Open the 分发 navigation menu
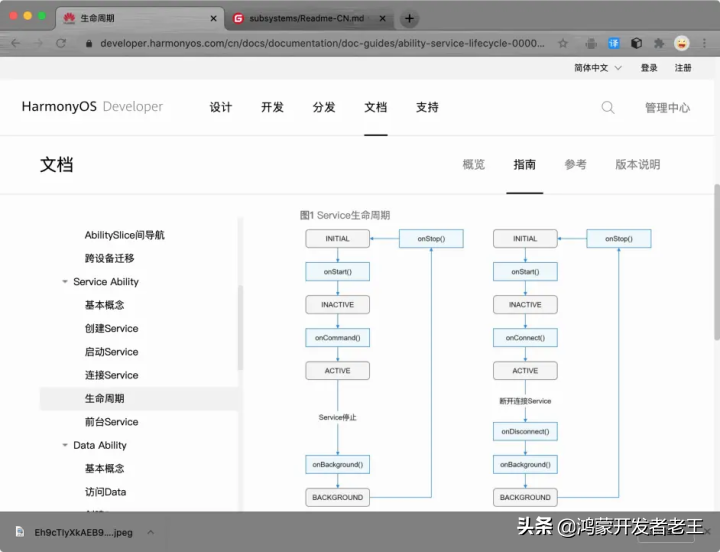The image size is (720, 552). [x=324, y=107]
